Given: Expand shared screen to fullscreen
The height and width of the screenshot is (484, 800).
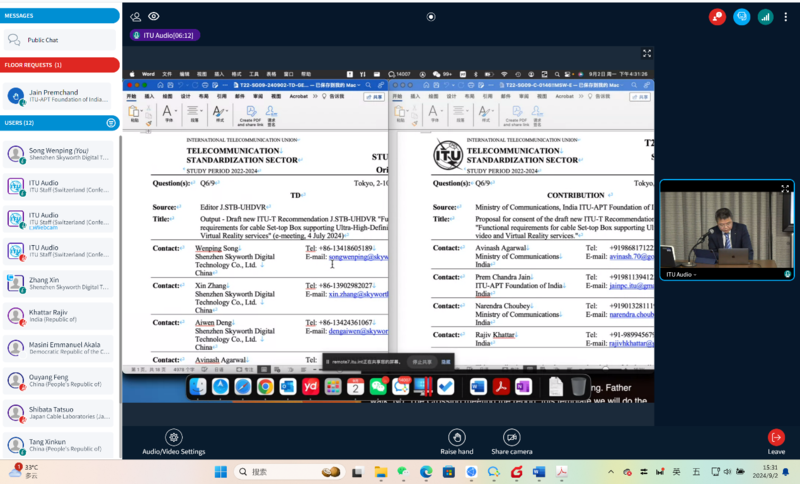Looking at the screenshot, I should [647, 54].
